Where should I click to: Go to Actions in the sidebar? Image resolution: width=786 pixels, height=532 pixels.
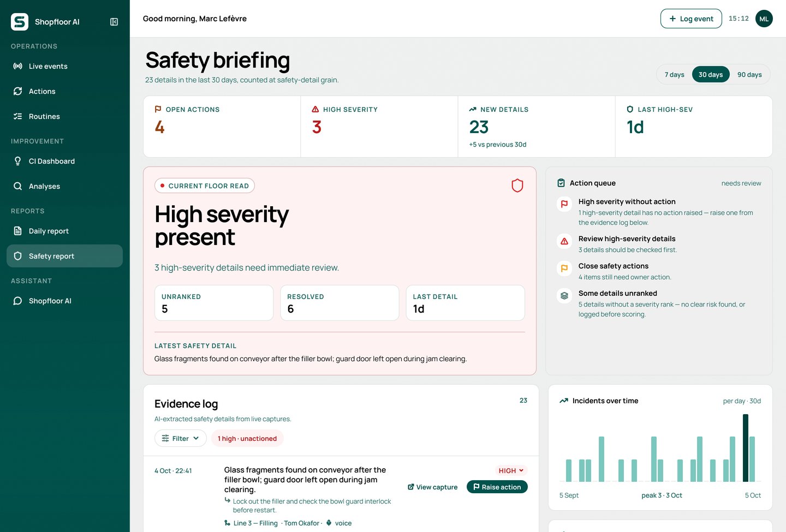pos(64,92)
